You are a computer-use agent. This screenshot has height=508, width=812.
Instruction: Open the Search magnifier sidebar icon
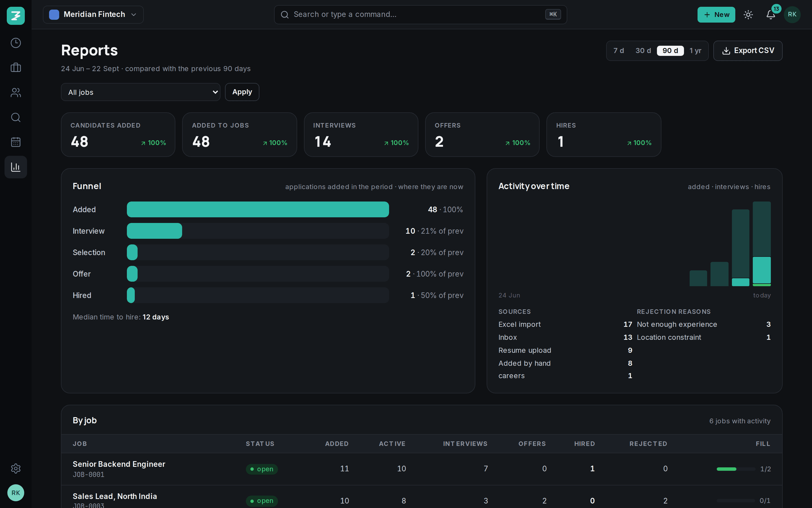[x=16, y=117]
